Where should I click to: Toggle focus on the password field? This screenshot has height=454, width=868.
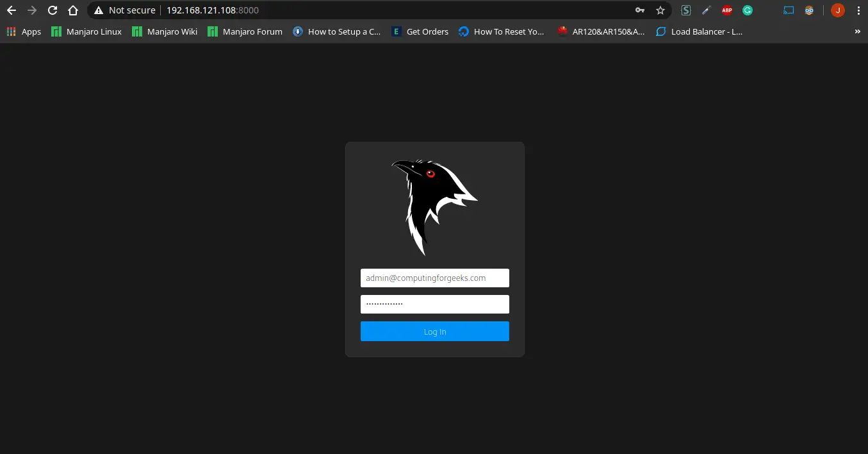[x=434, y=303]
